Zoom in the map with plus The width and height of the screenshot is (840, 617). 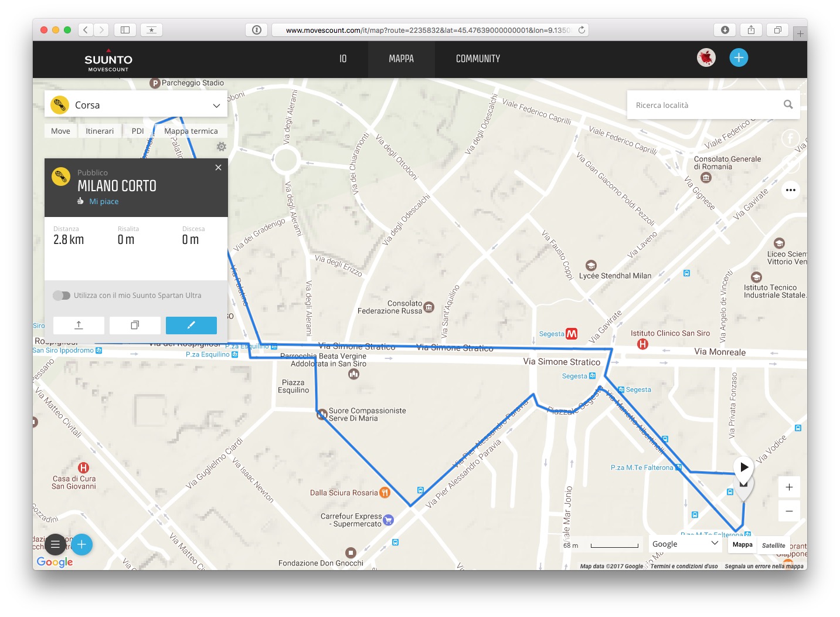(789, 487)
